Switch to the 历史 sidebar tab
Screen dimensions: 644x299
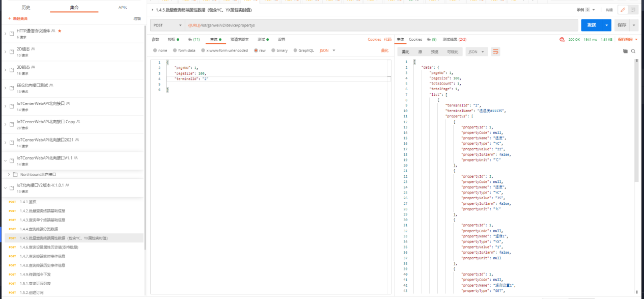point(25,8)
